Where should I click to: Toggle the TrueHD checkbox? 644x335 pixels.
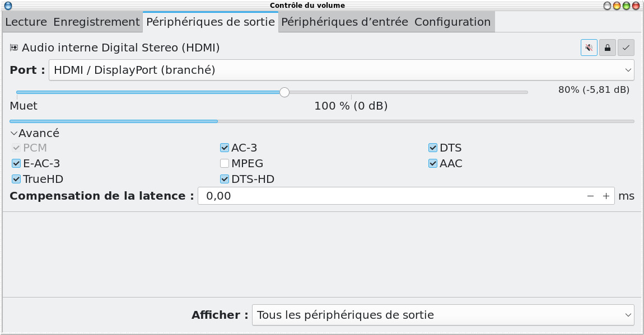(x=16, y=180)
